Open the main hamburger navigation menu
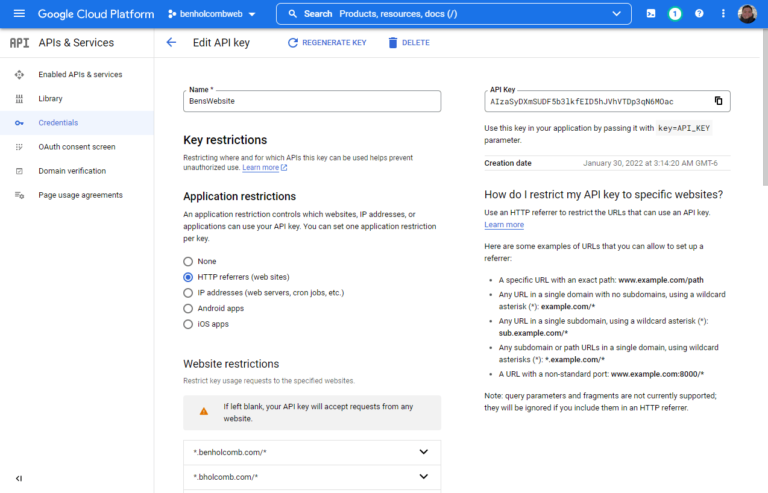 coord(19,14)
